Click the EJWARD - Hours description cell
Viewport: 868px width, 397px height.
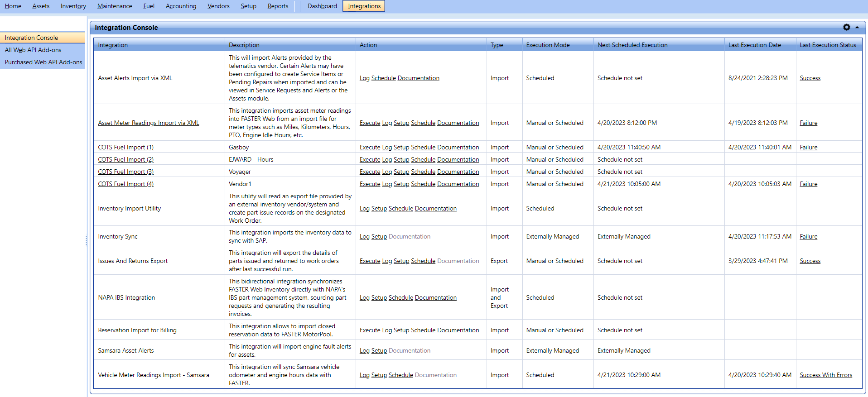point(290,159)
